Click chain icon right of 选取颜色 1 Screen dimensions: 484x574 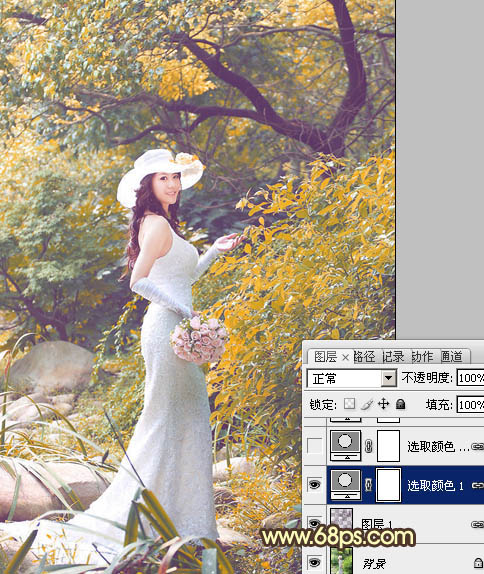tap(477, 485)
